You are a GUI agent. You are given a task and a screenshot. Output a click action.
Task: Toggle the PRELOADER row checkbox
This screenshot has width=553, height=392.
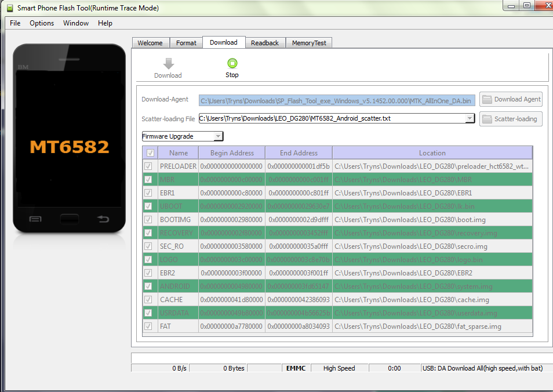click(x=150, y=166)
